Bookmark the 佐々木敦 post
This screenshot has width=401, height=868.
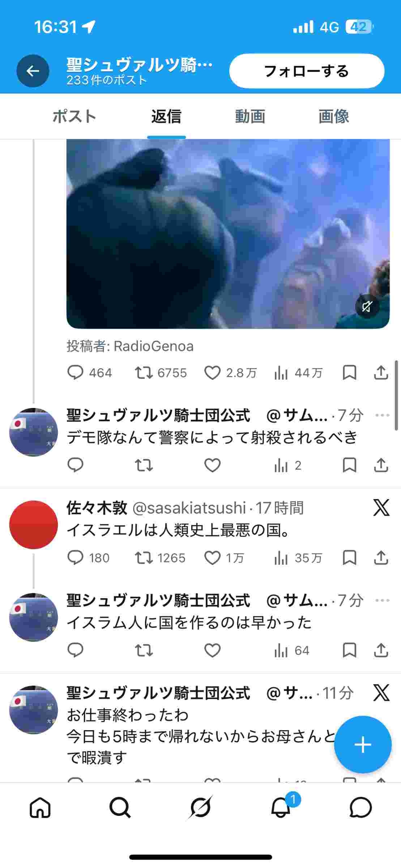(x=349, y=558)
